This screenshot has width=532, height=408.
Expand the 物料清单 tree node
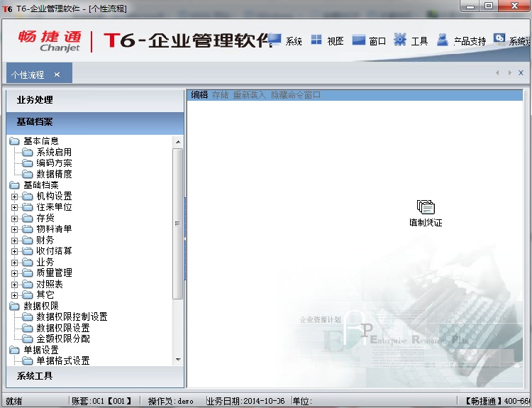(x=14, y=229)
